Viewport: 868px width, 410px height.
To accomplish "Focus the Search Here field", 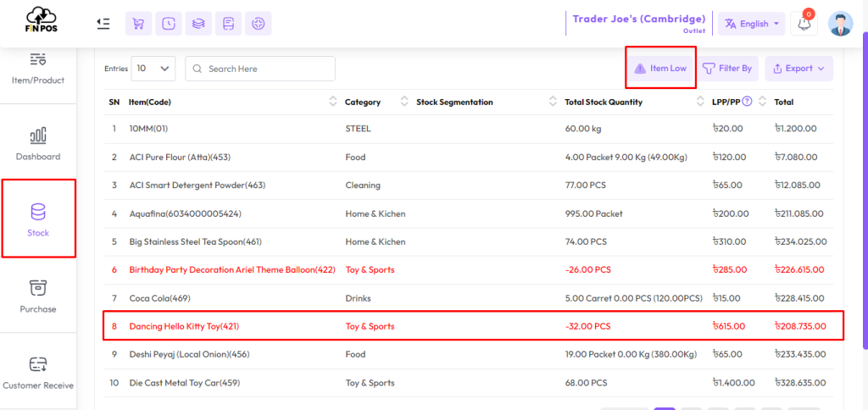I will (260, 69).
